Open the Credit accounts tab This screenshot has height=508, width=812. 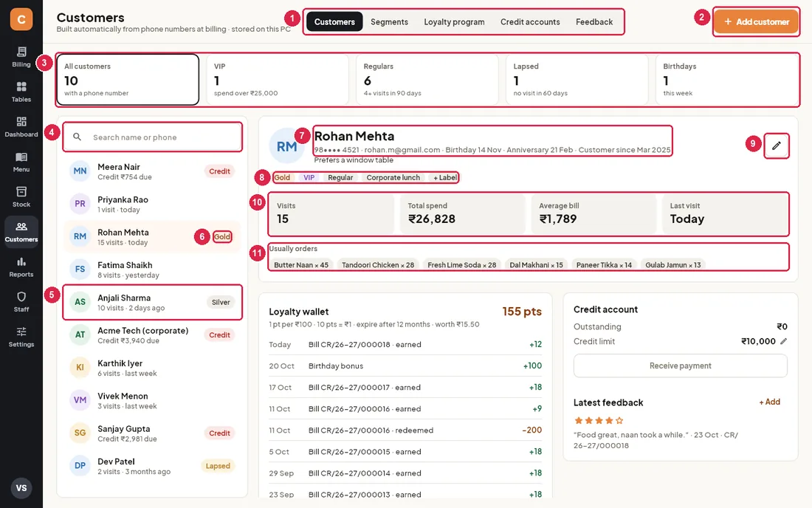click(530, 21)
